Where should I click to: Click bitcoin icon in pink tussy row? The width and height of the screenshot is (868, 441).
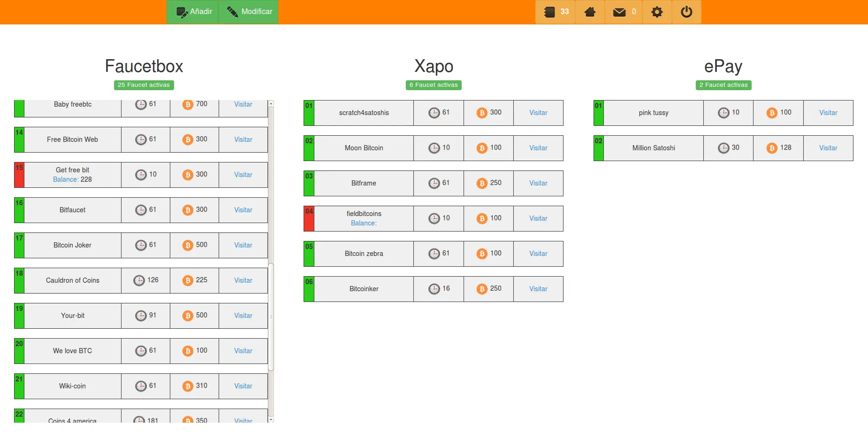click(x=772, y=113)
